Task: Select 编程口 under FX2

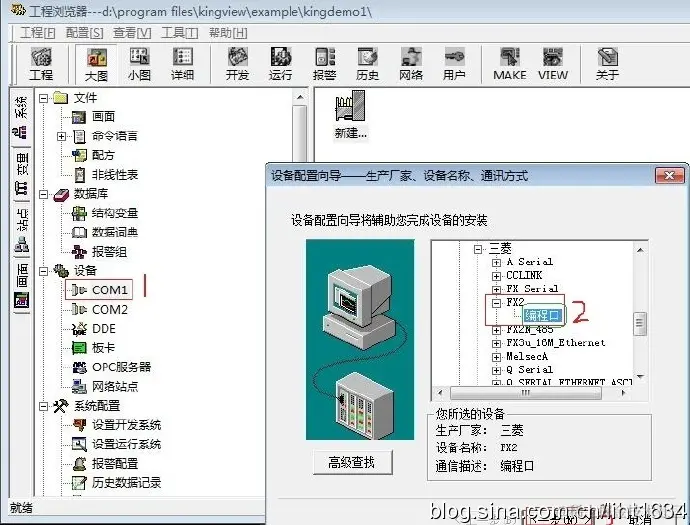Action: [543, 316]
